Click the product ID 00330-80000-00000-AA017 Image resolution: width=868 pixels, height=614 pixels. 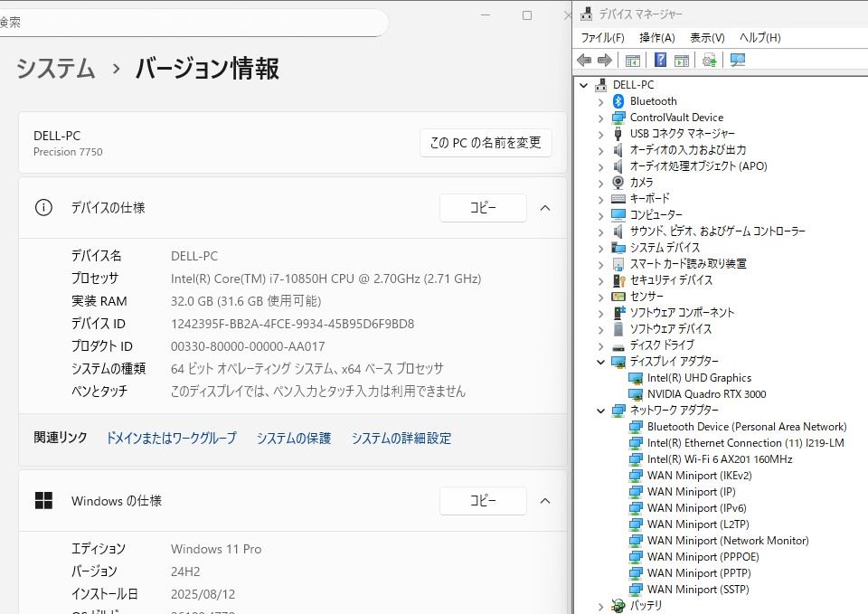pyautogui.click(x=248, y=346)
